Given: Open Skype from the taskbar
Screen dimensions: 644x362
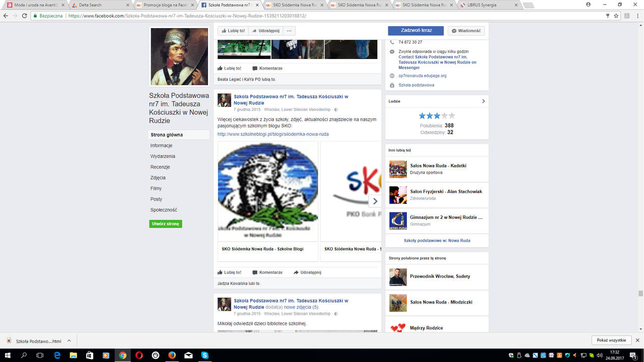Looking at the screenshot, I should (x=205, y=355).
